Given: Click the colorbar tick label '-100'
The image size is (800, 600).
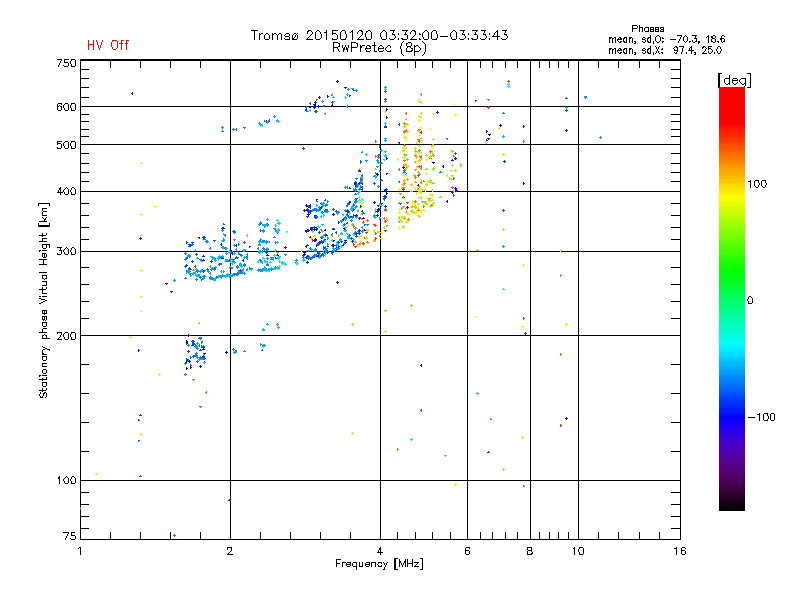Looking at the screenshot, I should tap(761, 417).
